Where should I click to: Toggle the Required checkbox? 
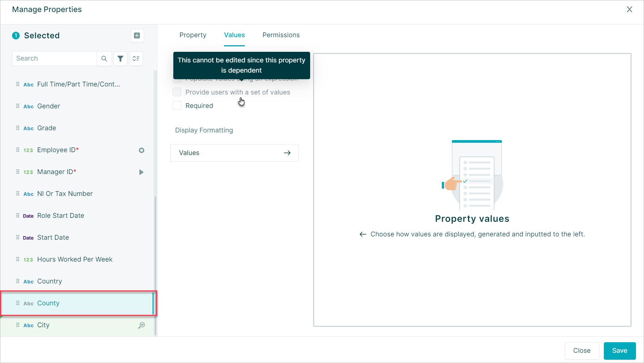click(177, 105)
